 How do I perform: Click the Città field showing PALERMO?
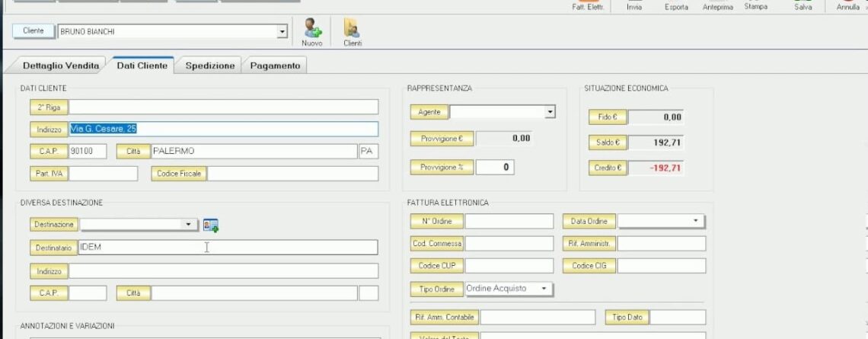254,152
